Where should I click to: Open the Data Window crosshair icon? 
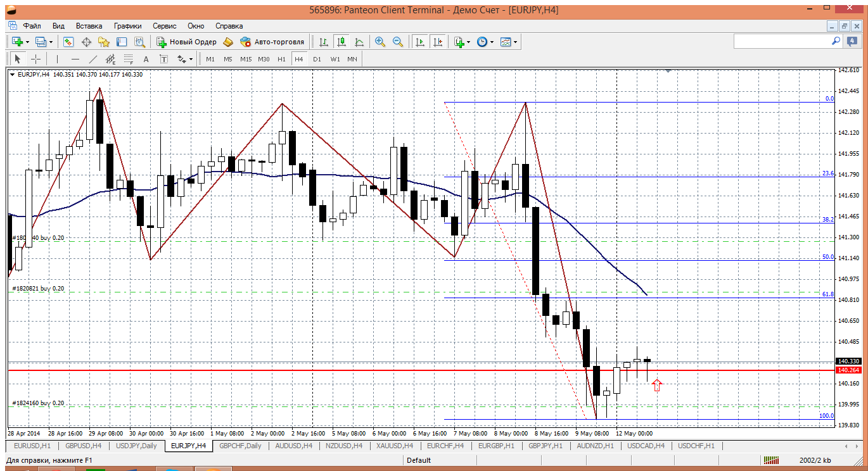[86, 42]
